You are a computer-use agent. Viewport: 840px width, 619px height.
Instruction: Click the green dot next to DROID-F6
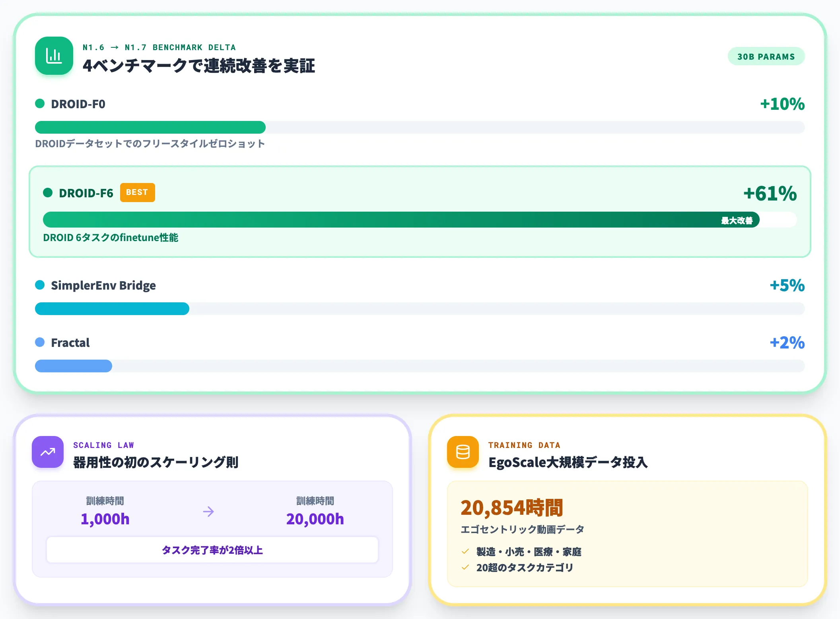click(48, 193)
